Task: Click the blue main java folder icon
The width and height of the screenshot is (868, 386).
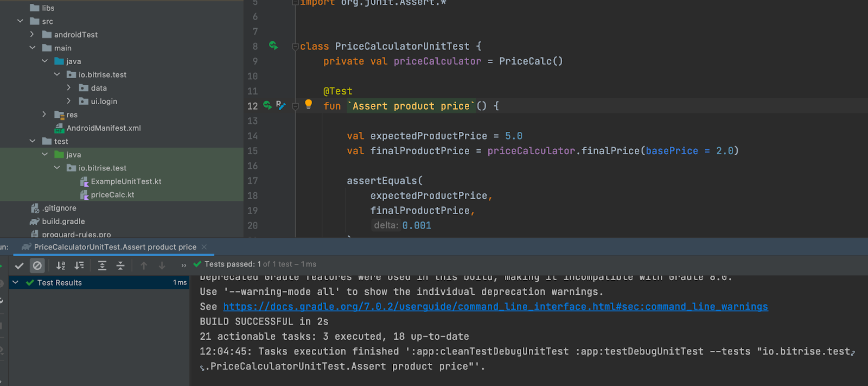Action: pyautogui.click(x=59, y=61)
